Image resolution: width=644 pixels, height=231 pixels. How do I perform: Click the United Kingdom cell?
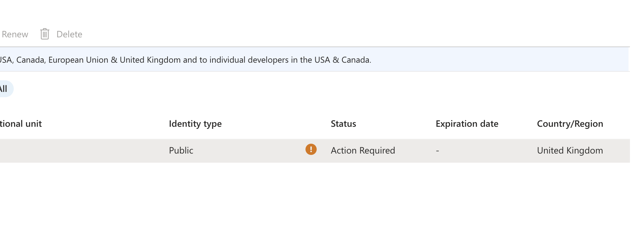pyautogui.click(x=570, y=150)
